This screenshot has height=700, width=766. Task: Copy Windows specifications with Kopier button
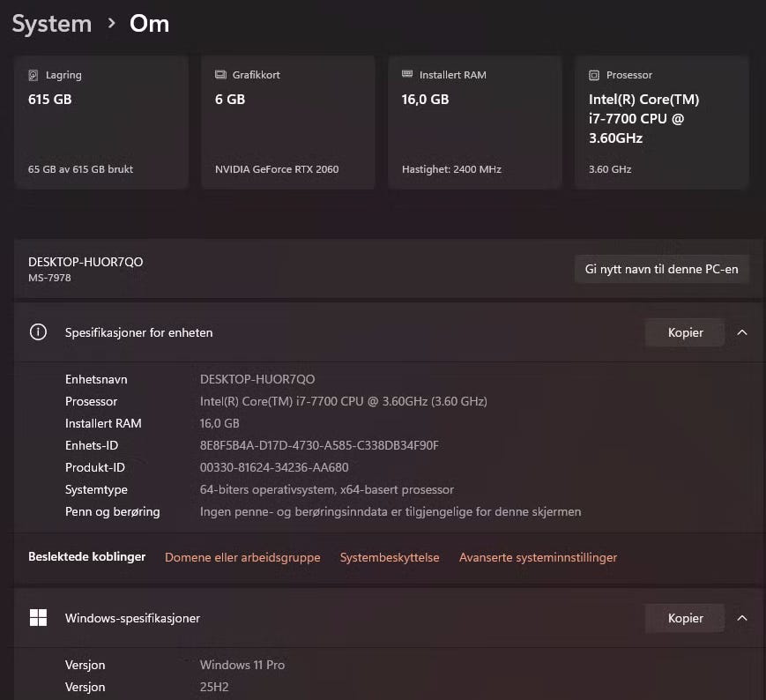pyautogui.click(x=685, y=618)
